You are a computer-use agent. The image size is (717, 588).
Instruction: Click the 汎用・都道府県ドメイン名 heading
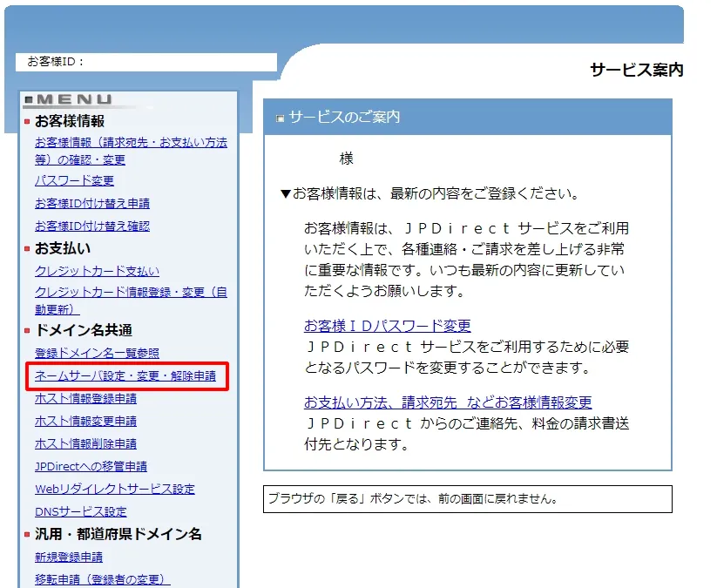118,534
